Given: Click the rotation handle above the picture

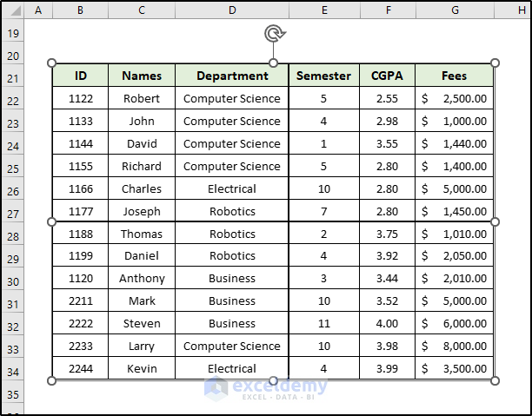Looking at the screenshot, I should click(x=275, y=34).
